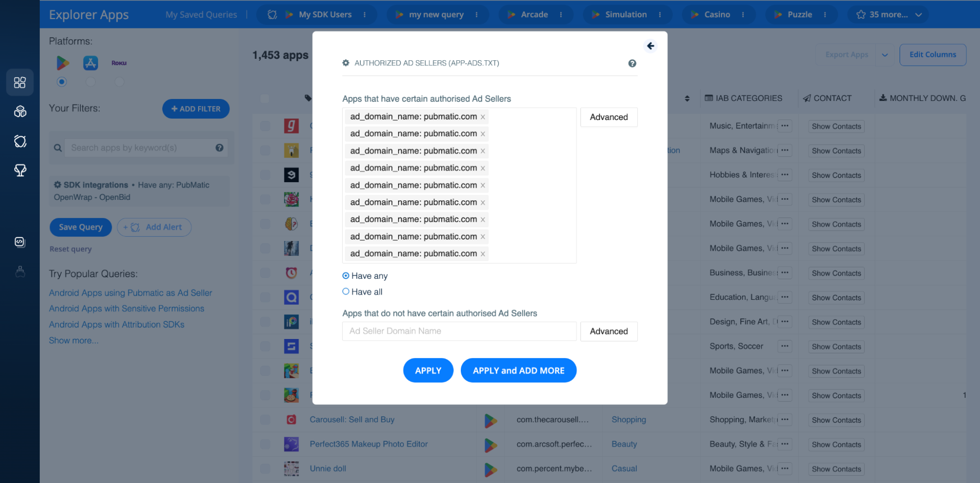Tick the checkbox for Carousell: Sell and Buy

click(265, 420)
